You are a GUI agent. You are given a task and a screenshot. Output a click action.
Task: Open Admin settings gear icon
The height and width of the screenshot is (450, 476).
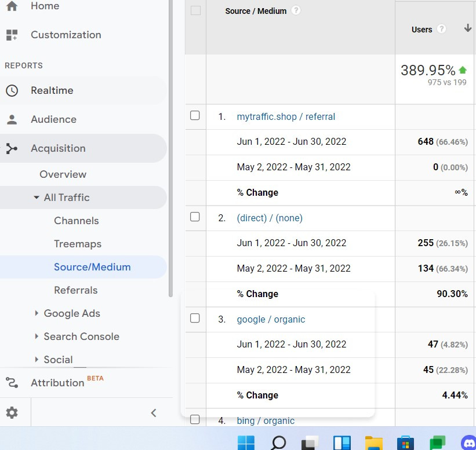[x=12, y=412]
